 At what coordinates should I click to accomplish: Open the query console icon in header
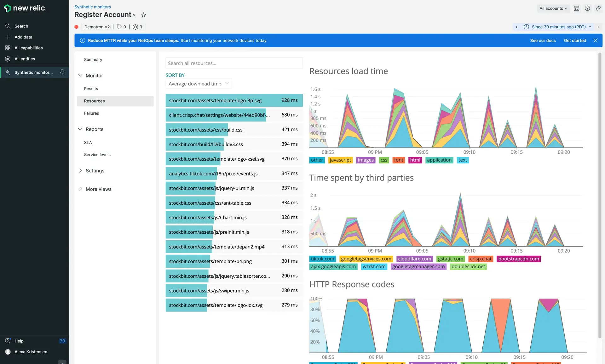[576, 9]
